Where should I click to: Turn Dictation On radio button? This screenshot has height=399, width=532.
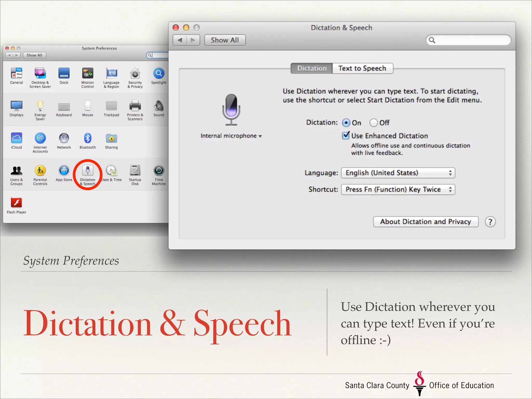click(346, 123)
